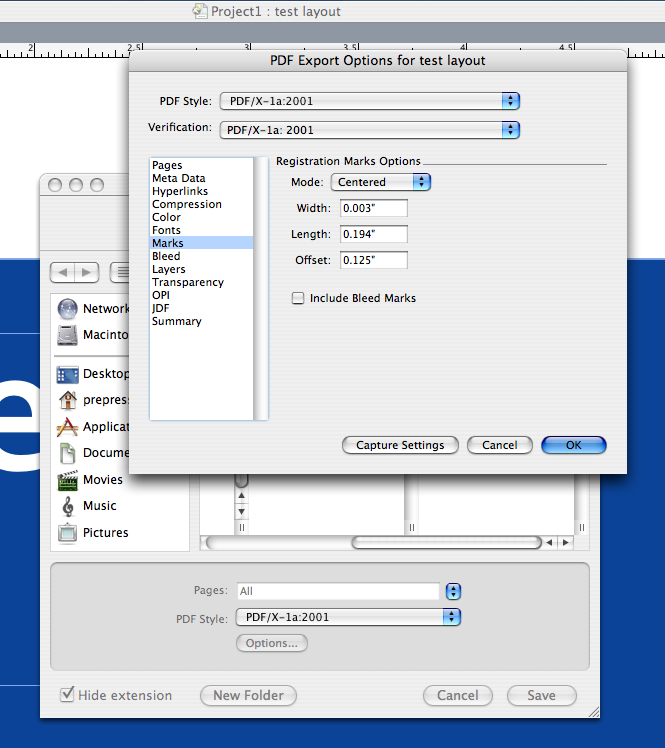665x748 pixels.
Task: Open PDF Style dropdown in save dialog
Action: (x=348, y=617)
